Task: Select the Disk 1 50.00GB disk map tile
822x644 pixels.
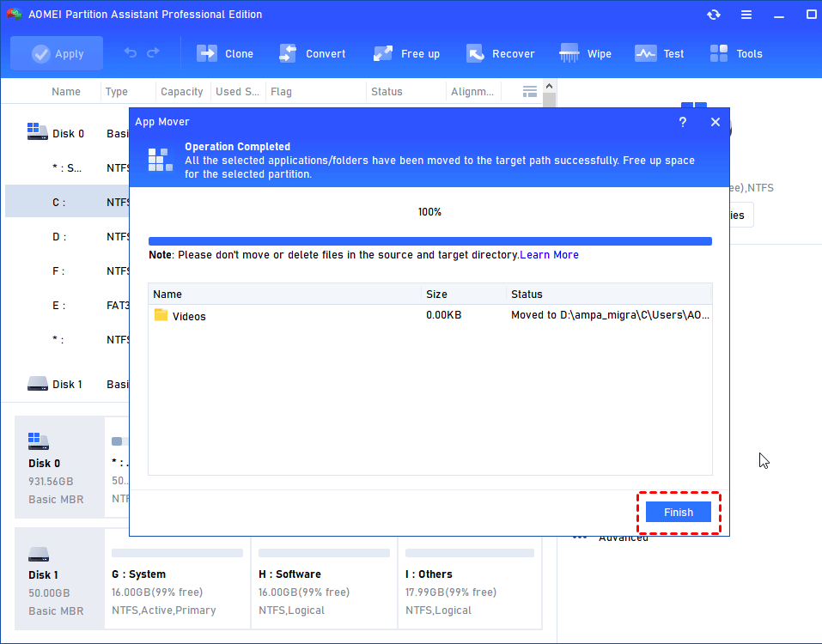Action: coord(59,579)
